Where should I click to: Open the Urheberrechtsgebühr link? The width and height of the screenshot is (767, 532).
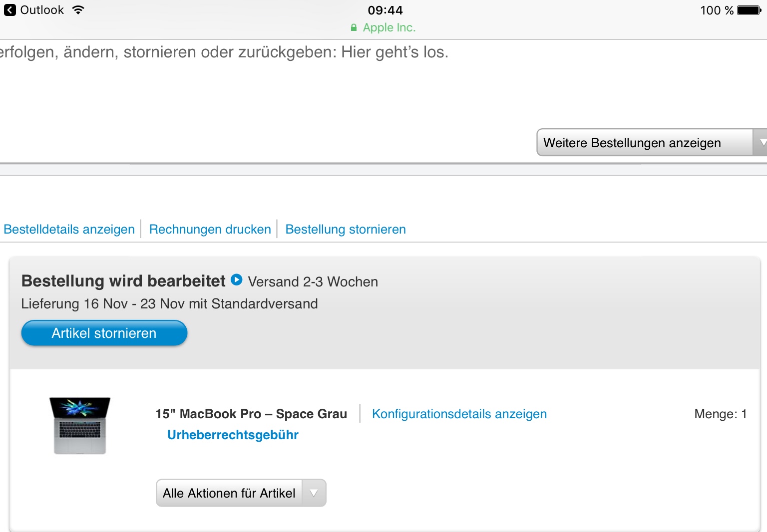point(233,435)
